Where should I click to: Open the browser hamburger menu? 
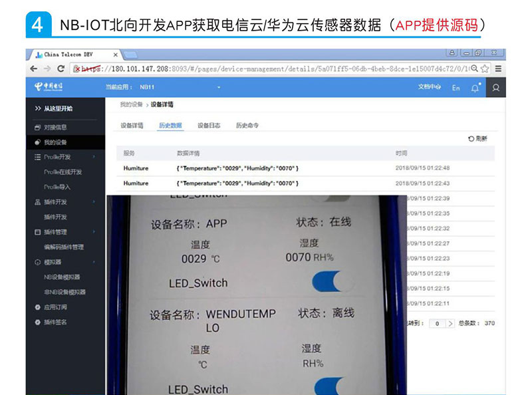498,68
